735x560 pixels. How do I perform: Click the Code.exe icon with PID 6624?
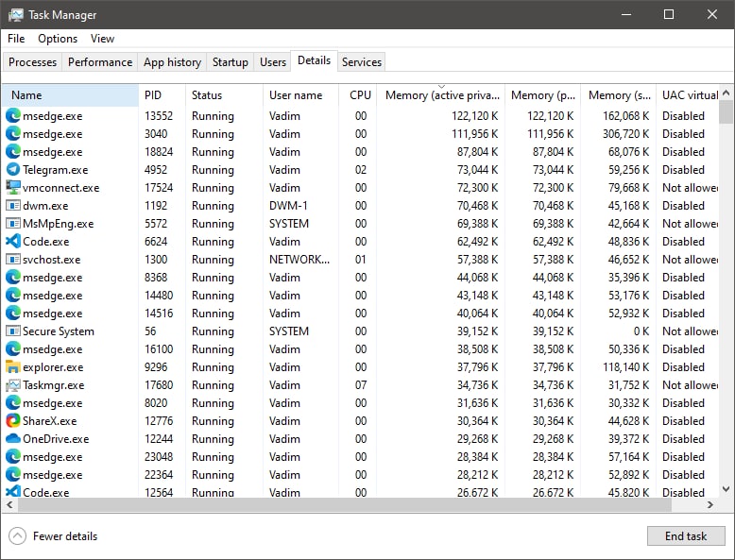pos(13,242)
